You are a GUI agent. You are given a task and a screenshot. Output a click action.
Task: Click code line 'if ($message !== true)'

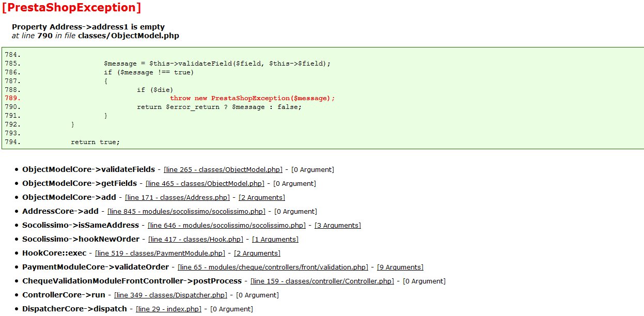(x=149, y=72)
